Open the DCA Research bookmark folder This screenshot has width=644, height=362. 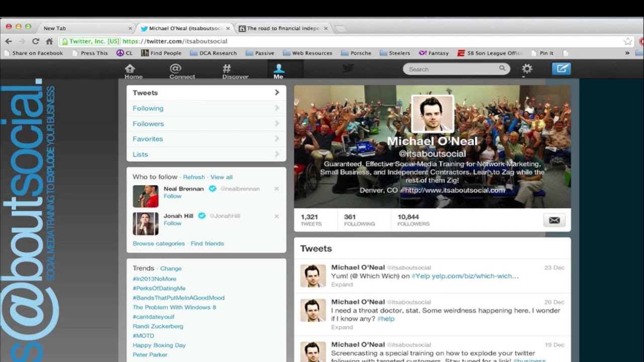click(213, 53)
